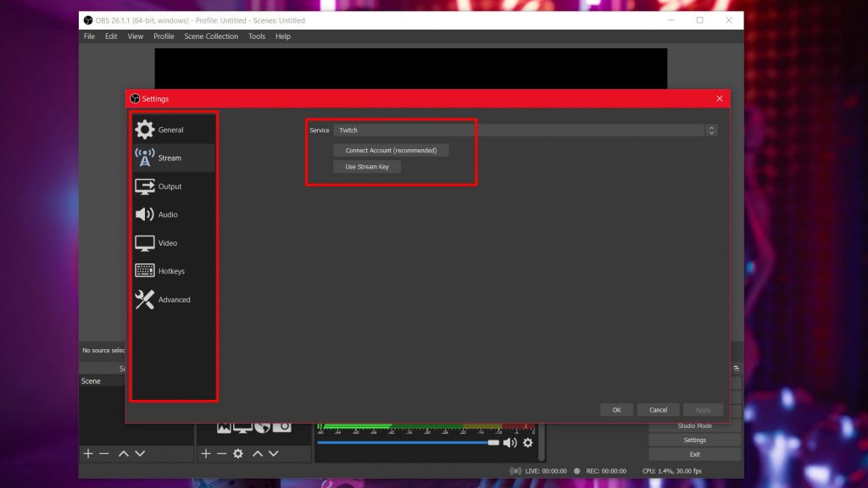The height and width of the screenshot is (488, 868).
Task: Click the display capture monitor icon
Action: (242, 428)
